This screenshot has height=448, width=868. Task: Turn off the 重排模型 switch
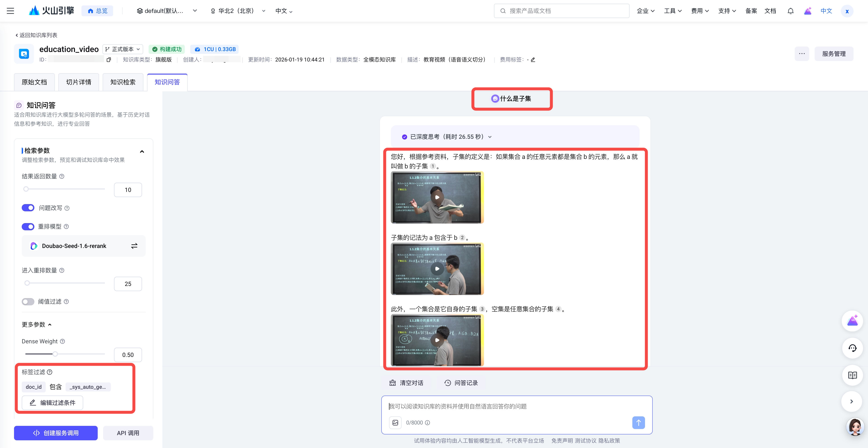[28, 226]
